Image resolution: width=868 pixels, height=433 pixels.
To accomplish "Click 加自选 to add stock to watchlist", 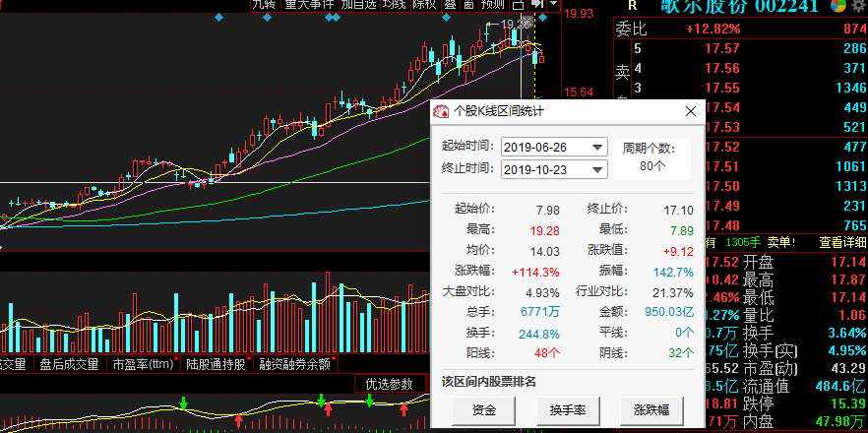I will coord(358,5).
